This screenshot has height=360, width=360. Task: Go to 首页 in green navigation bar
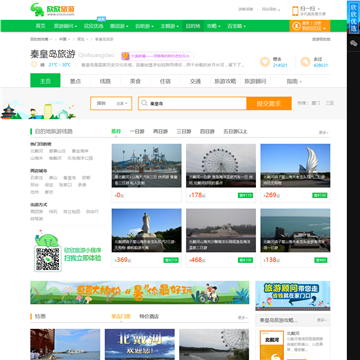(40, 26)
